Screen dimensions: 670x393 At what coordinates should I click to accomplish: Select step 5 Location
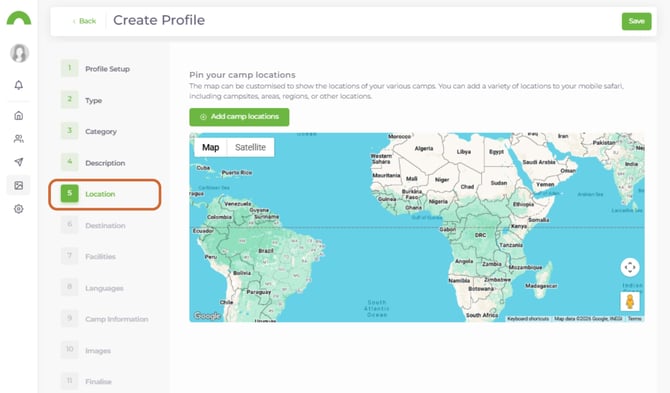[105, 194]
